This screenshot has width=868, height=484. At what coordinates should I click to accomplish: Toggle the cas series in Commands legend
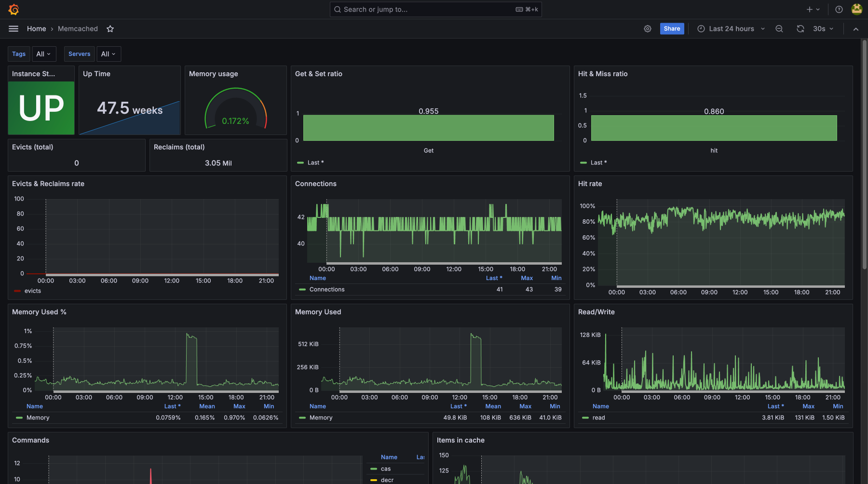[x=385, y=469]
